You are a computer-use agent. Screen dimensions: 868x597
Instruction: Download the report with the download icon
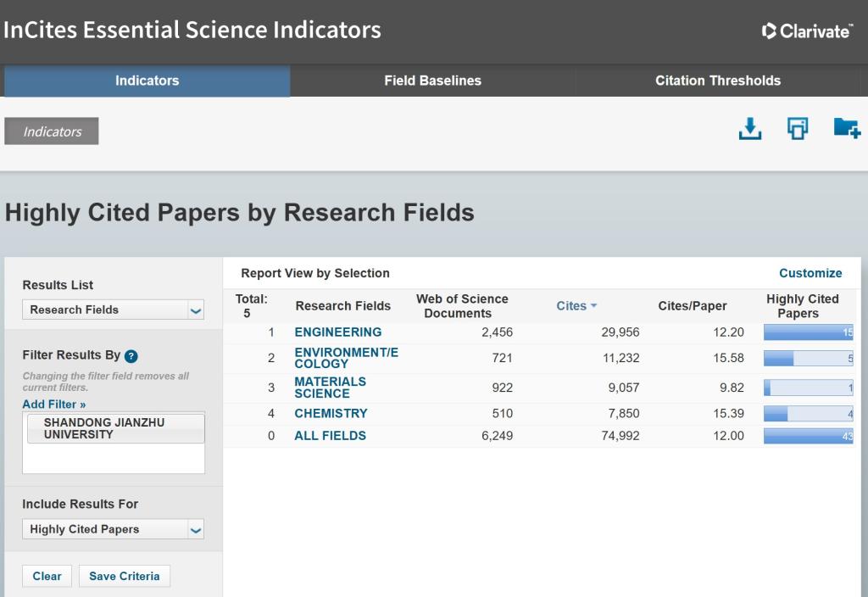pos(750,129)
